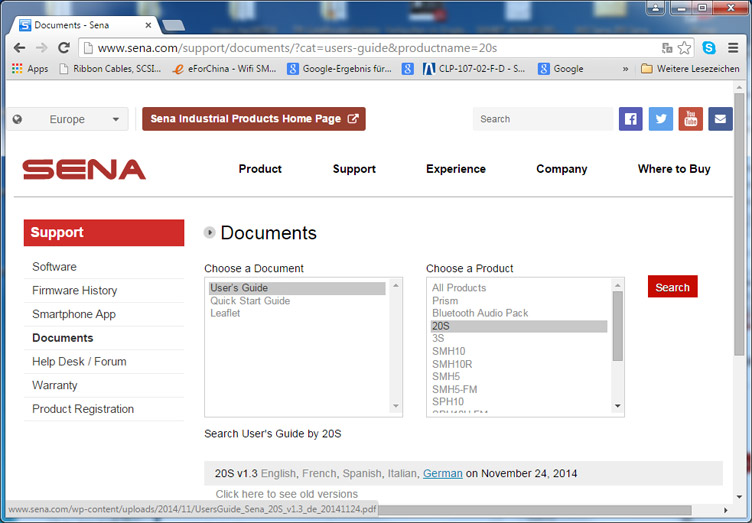Viewport: 752px width, 523px height.
Task: Open Warranty in the sidebar
Action: (54, 385)
